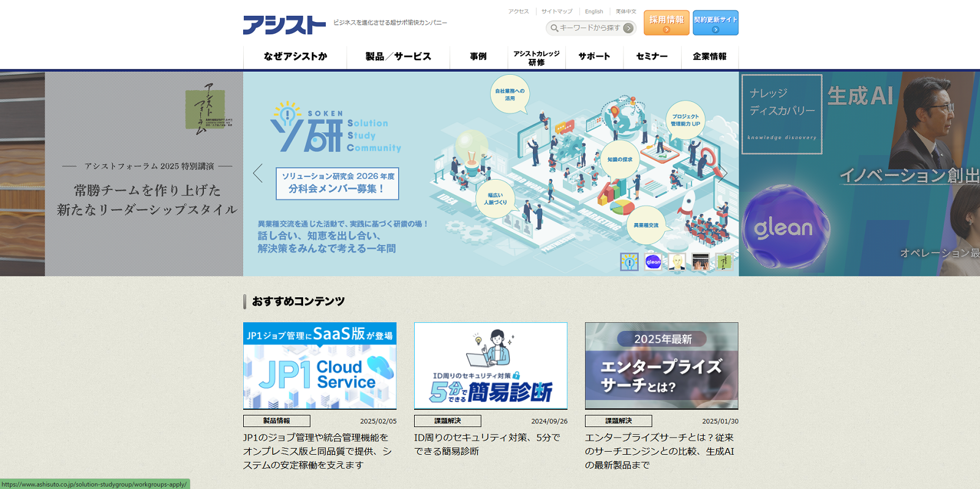Focus the keyword search field

tap(590, 28)
